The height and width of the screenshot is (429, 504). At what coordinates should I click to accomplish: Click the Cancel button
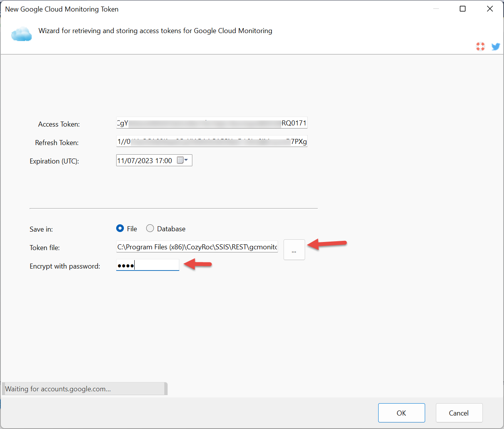pyautogui.click(x=459, y=413)
